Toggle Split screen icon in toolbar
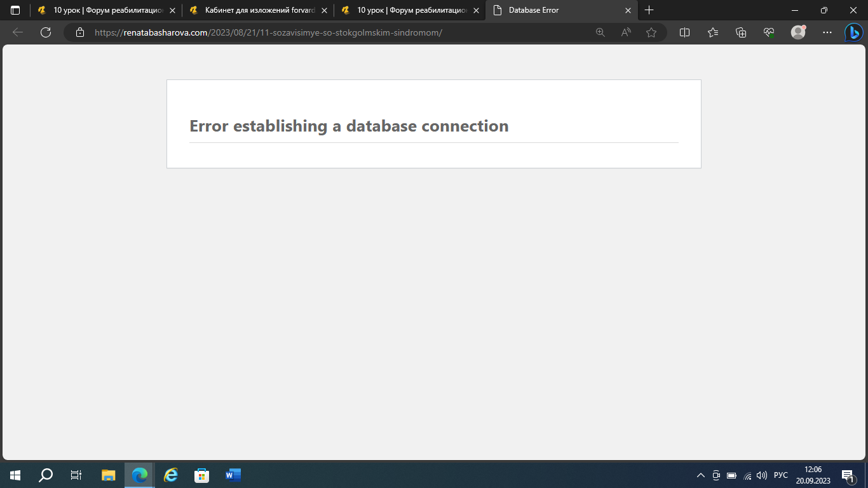The height and width of the screenshot is (488, 868). tap(684, 32)
